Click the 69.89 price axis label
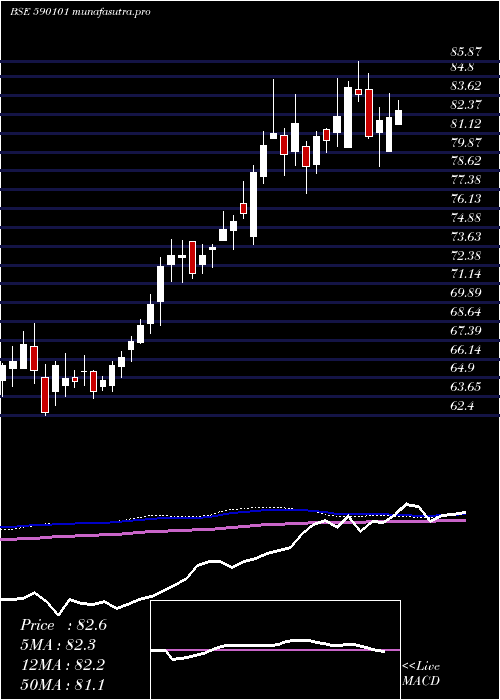 pyautogui.click(x=466, y=293)
